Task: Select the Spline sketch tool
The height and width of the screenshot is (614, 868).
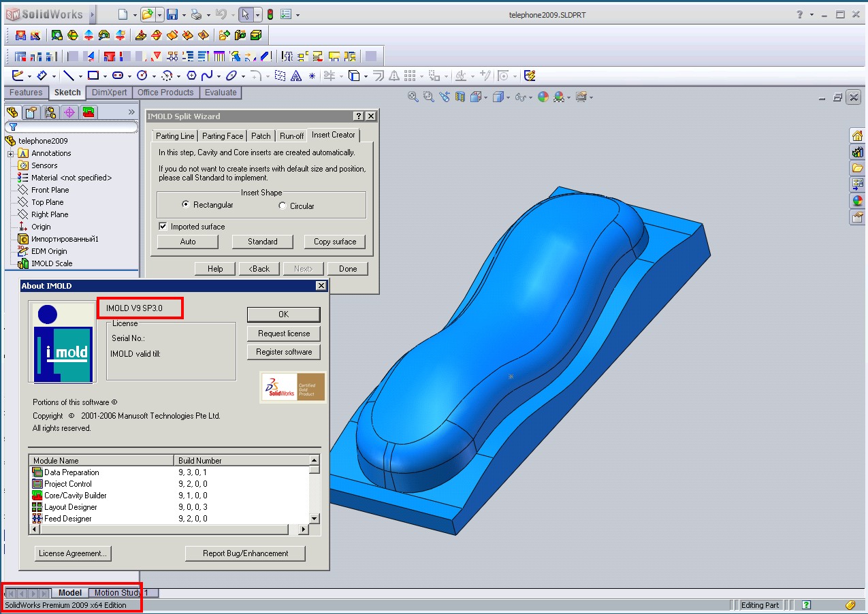Action: 207,76
